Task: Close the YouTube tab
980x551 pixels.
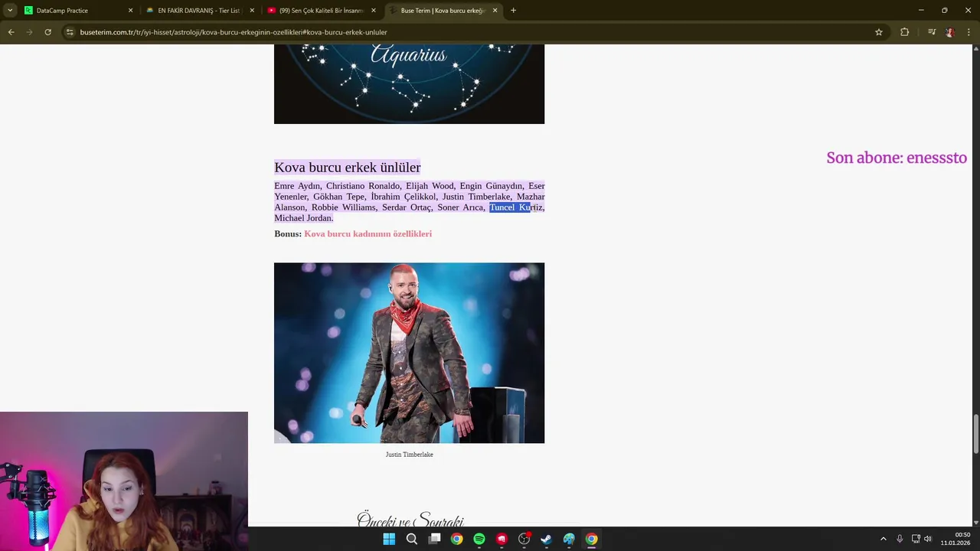Action: pyautogui.click(x=374, y=11)
